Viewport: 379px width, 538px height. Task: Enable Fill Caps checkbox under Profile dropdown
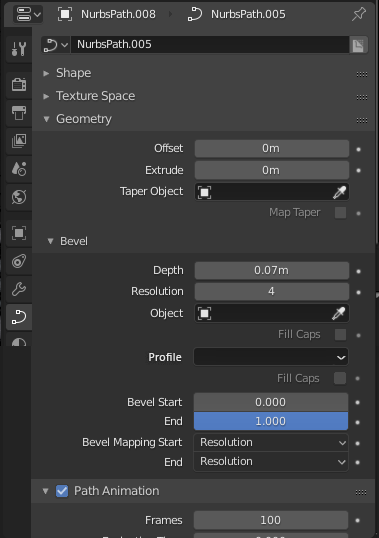(340, 378)
